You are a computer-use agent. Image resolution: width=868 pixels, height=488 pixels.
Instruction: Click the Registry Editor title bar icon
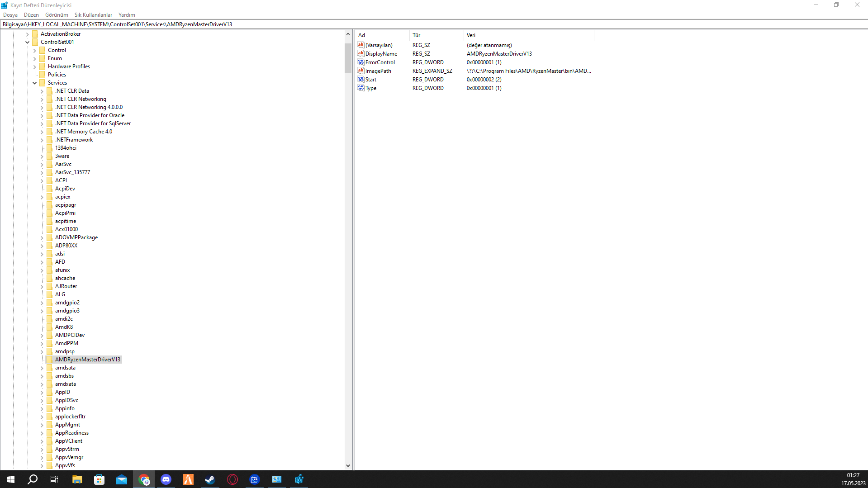[x=5, y=5]
